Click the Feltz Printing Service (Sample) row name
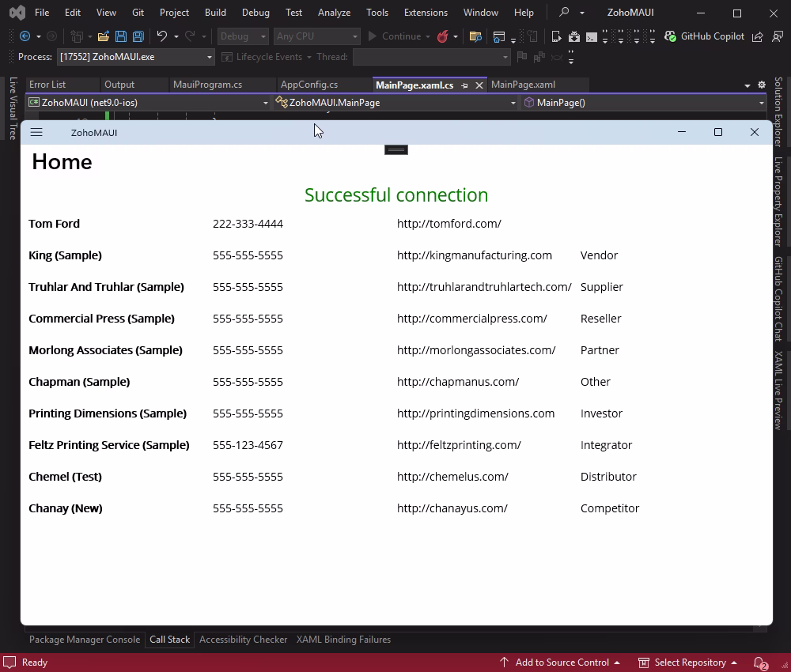 click(109, 445)
